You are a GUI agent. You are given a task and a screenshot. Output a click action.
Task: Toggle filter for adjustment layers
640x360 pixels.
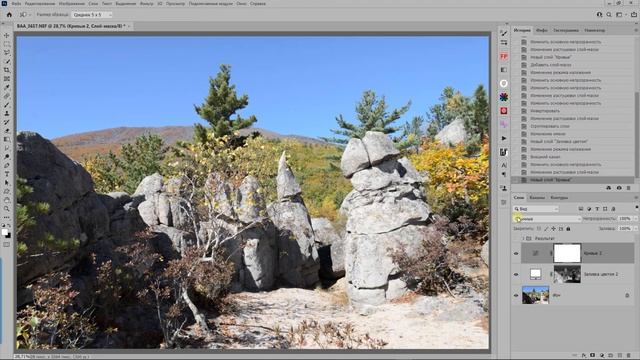589,209
